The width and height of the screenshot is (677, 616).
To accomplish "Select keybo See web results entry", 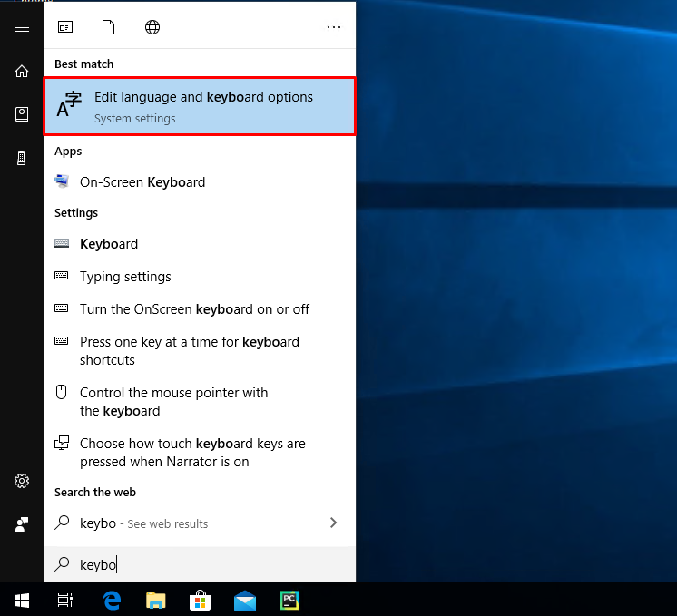I will [x=200, y=523].
